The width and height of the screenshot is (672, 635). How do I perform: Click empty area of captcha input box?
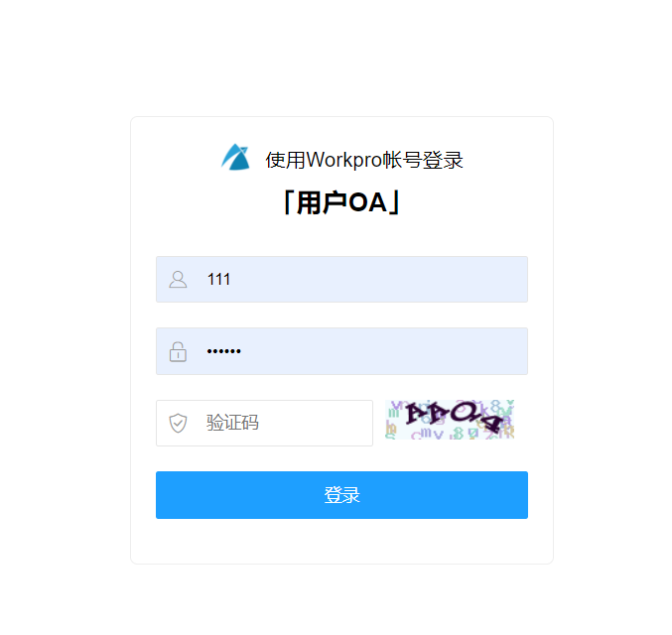(318, 424)
